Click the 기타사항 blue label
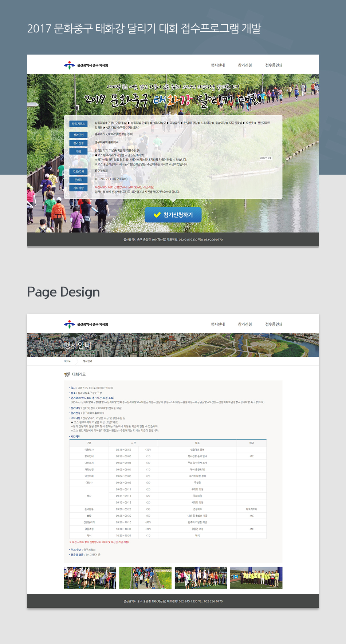The image size is (346, 644). 78,188
